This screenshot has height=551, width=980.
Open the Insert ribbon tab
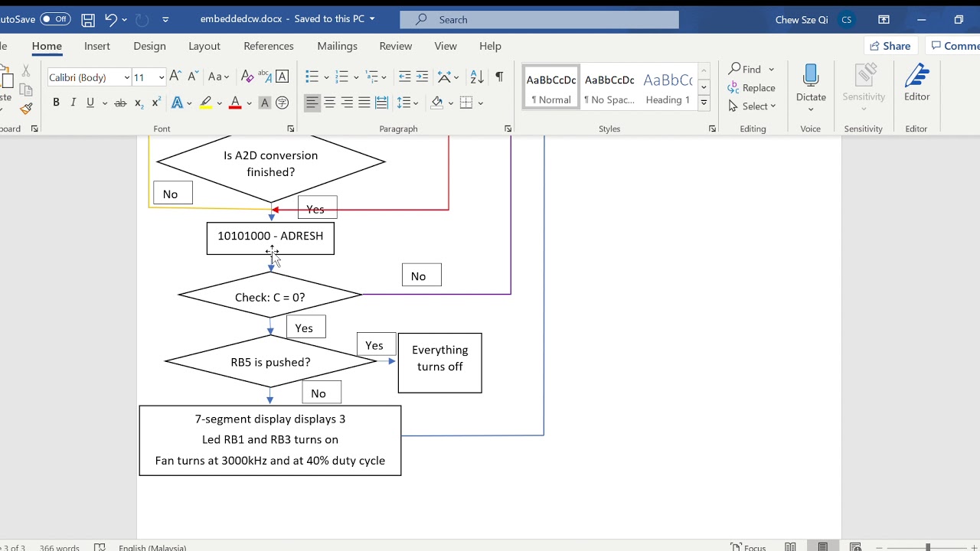click(x=97, y=46)
